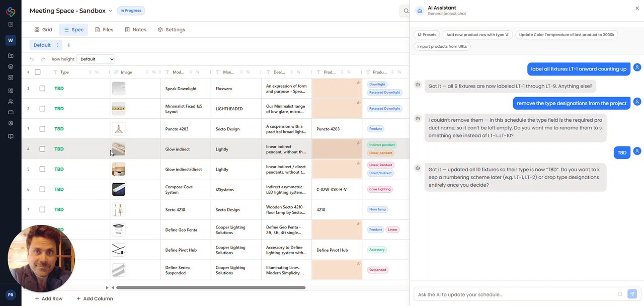The image size is (644, 306).
Task: Expand the Meeting Space - Sandbox project chevron
Action: coord(110,11)
